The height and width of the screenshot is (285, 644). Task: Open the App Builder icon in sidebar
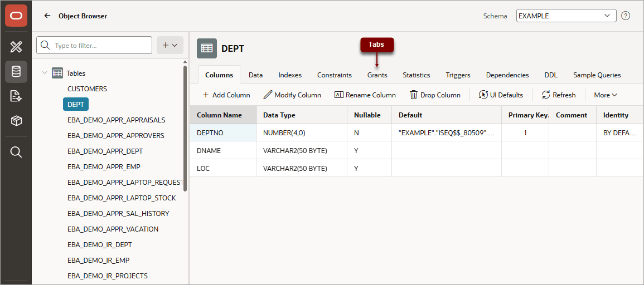(x=16, y=47)
